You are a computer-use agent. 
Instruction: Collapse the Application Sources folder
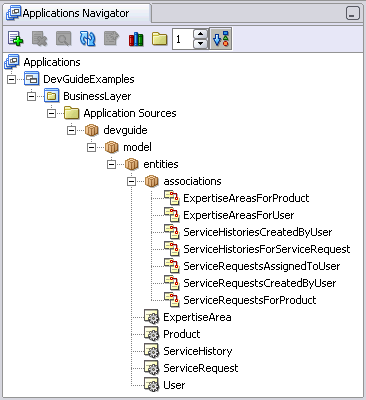click(x=52, y=113)
